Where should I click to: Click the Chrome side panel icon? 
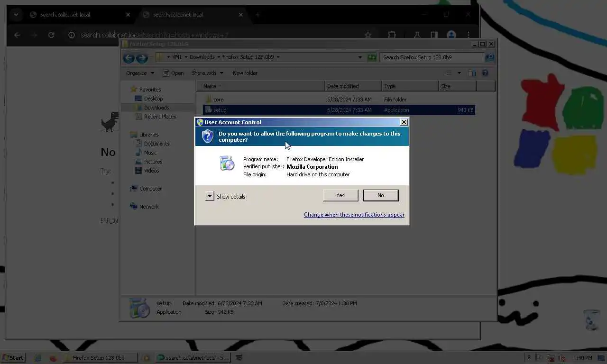point(433,35)
